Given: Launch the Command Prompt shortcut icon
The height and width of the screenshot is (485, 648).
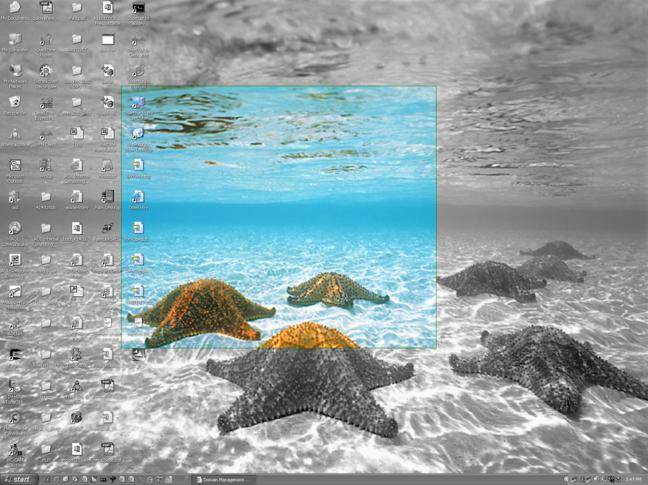Looking at the screenshot, I should click(x=138, y=8).
